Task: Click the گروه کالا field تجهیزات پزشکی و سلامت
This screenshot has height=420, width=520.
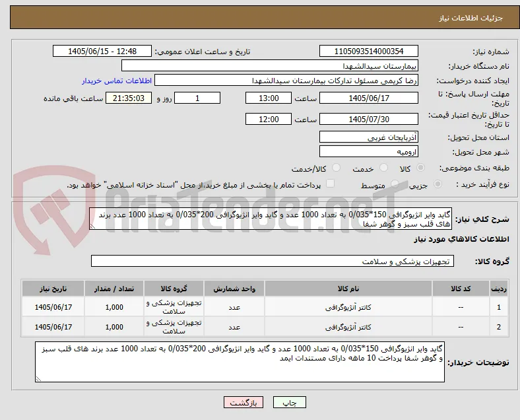Action: [x=273, y=261]
